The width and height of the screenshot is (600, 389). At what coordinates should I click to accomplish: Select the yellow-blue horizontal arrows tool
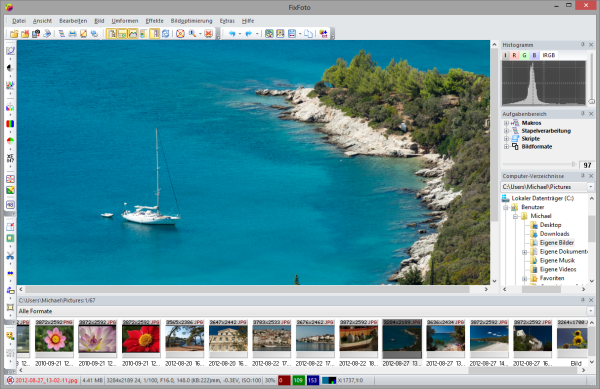(x=10, y=273)
